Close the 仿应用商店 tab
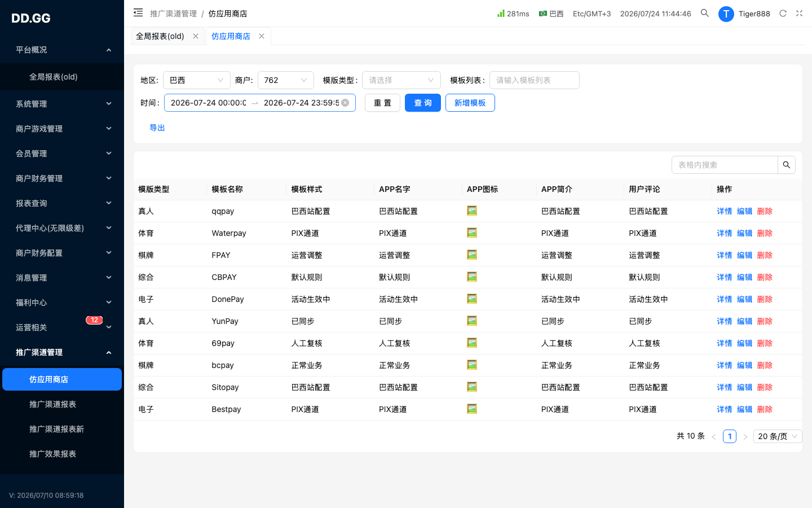Screen dimensions: 812x508 click(x=262, y=36)
